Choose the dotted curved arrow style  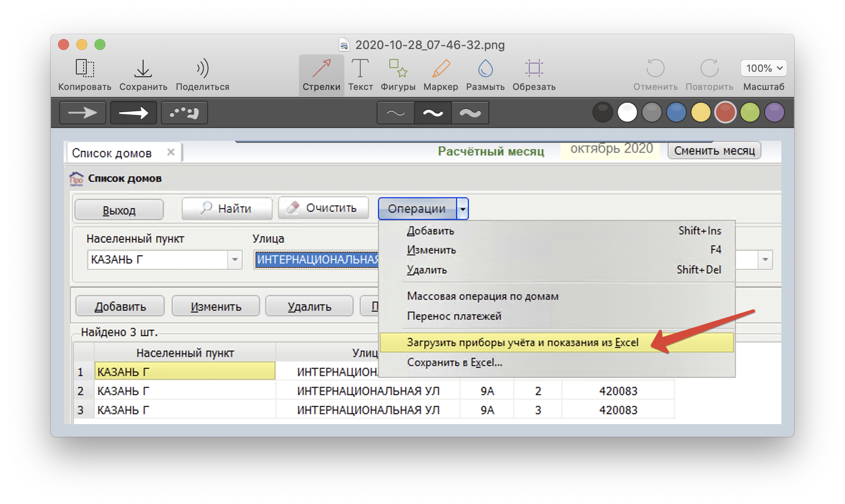click(x=184, y=113)
